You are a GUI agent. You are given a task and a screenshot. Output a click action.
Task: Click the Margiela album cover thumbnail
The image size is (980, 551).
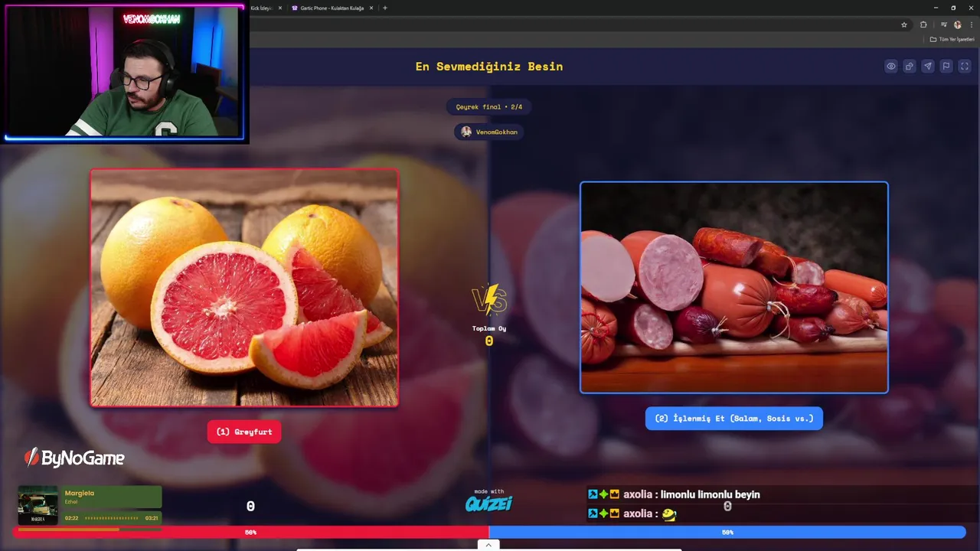click(38, 505)
